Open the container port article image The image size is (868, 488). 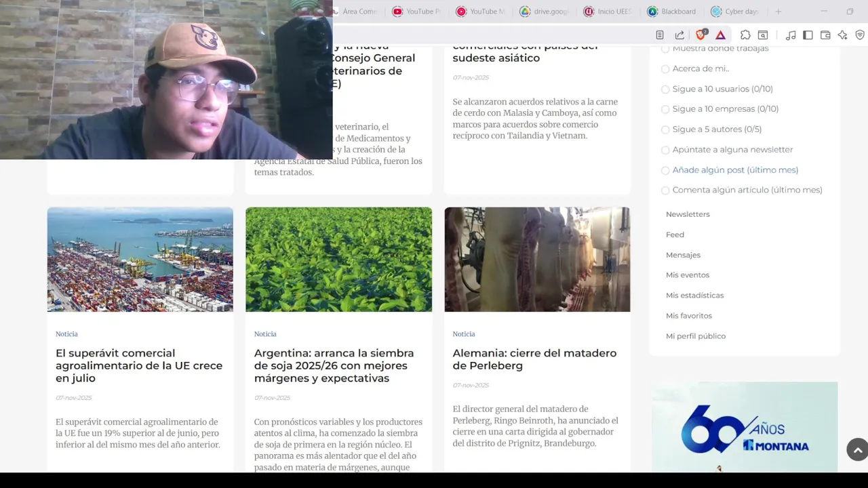pos(140,260)
